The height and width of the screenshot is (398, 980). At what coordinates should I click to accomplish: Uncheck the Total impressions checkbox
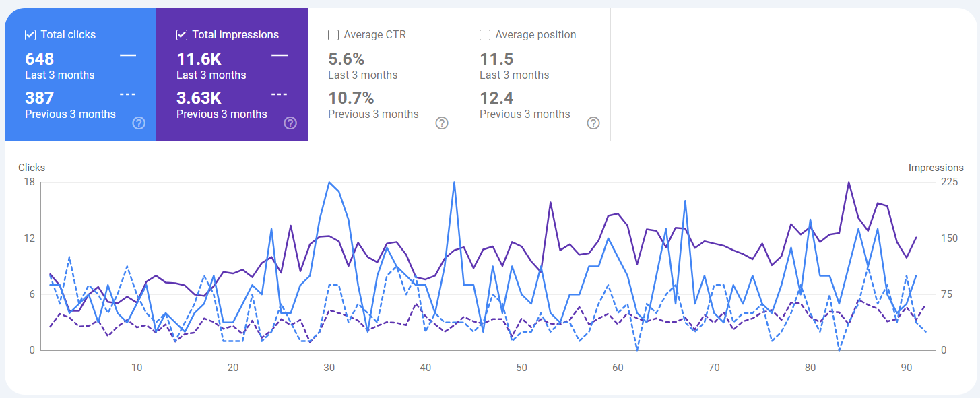click(x=182, y=35)
